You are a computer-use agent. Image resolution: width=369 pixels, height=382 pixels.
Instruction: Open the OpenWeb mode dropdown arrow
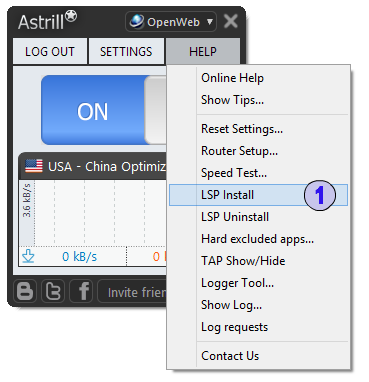(x=210, y=22)
